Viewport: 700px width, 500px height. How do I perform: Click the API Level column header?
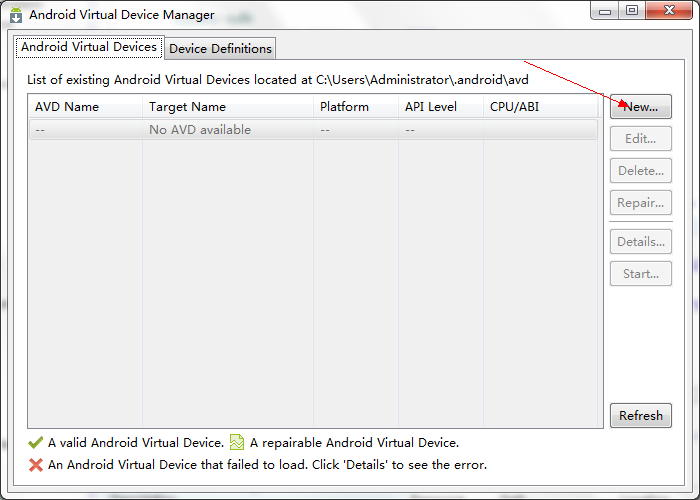[441, 107]
